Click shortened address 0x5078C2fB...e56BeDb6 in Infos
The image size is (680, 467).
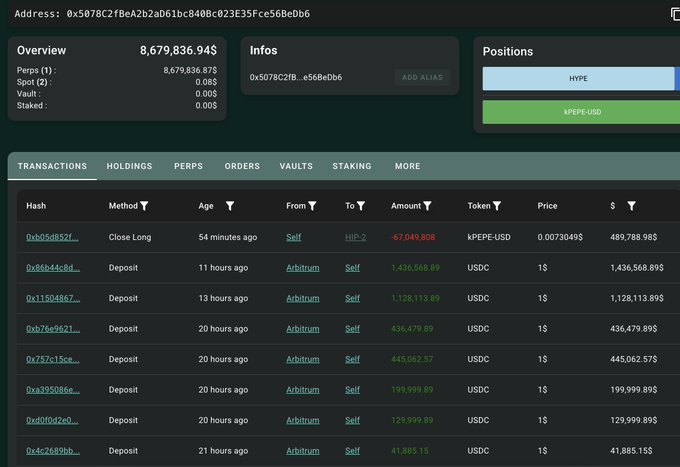(296, 77)
